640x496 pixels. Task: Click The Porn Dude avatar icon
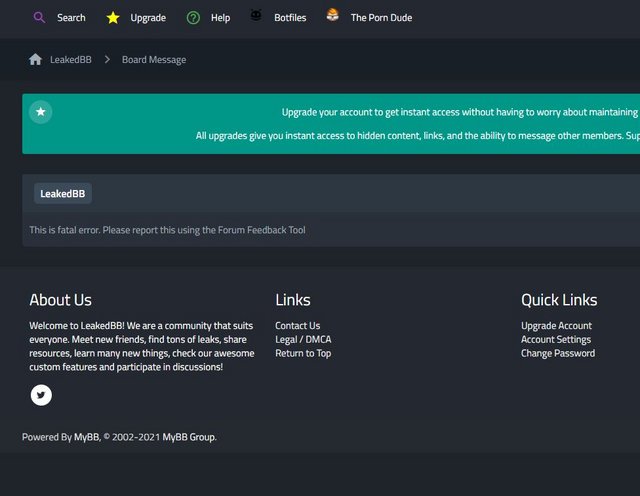tap(333, 15)
